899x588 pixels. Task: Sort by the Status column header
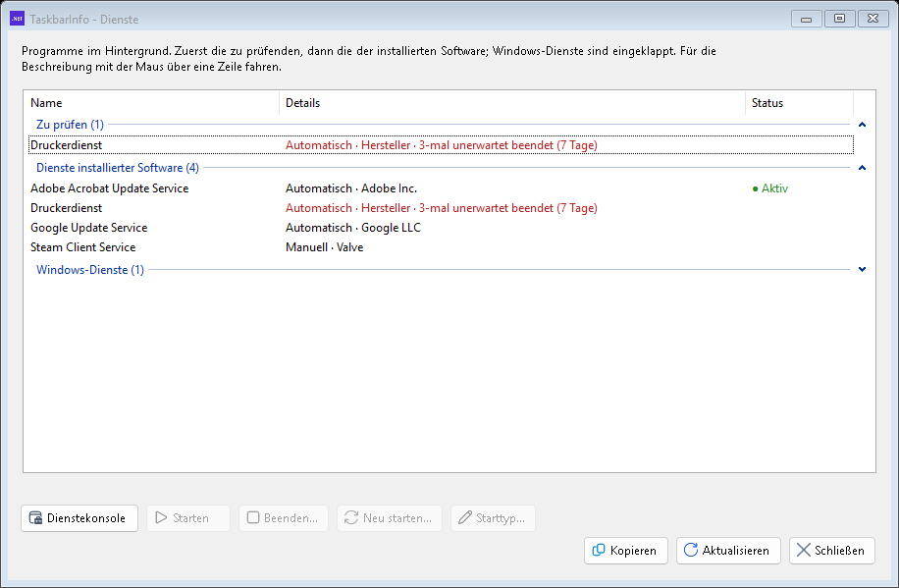799,103
